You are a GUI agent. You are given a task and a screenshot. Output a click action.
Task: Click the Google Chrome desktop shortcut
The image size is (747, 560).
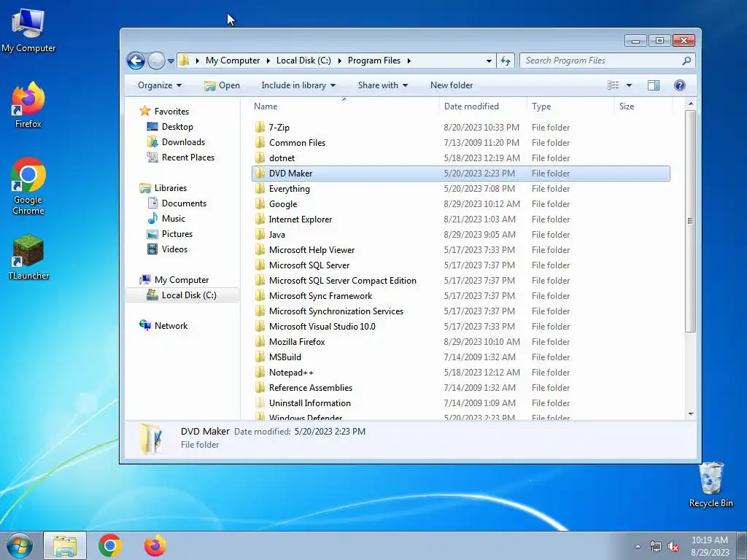coord(28,186)
